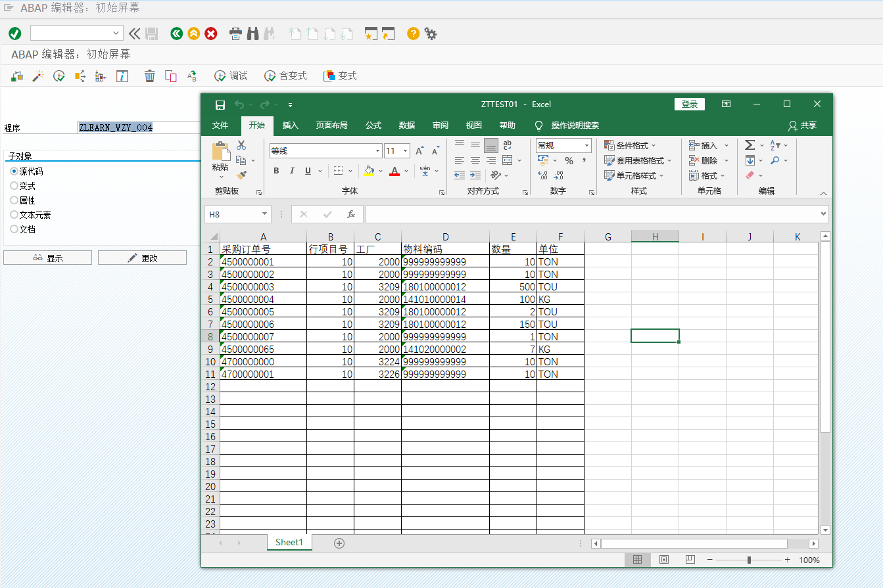Open the binoculars Find icon in SAP toolbar
The height and width of the screenshot is (588, 883).
click(252, 33)
